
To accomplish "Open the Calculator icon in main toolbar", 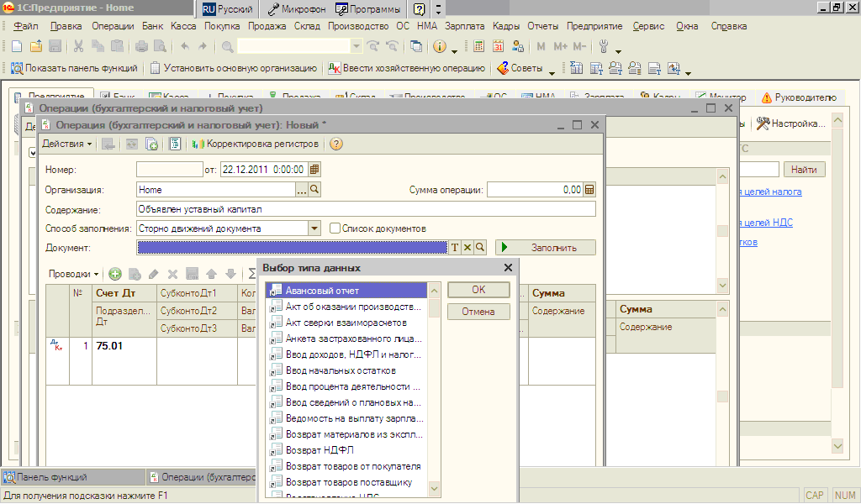I will click(x=478, y=46).
